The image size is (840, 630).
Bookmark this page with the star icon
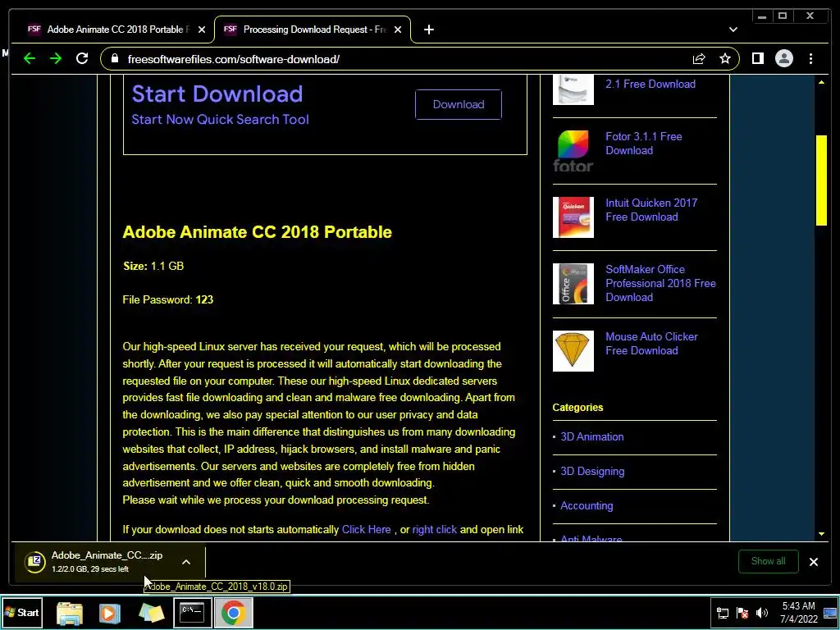click(725, 59)
